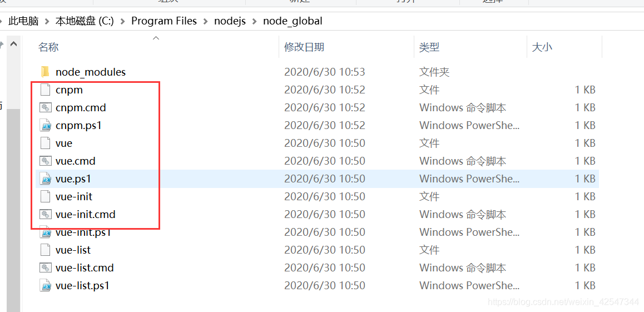Click the vue-list.cmd script file icon

point(45,268)
